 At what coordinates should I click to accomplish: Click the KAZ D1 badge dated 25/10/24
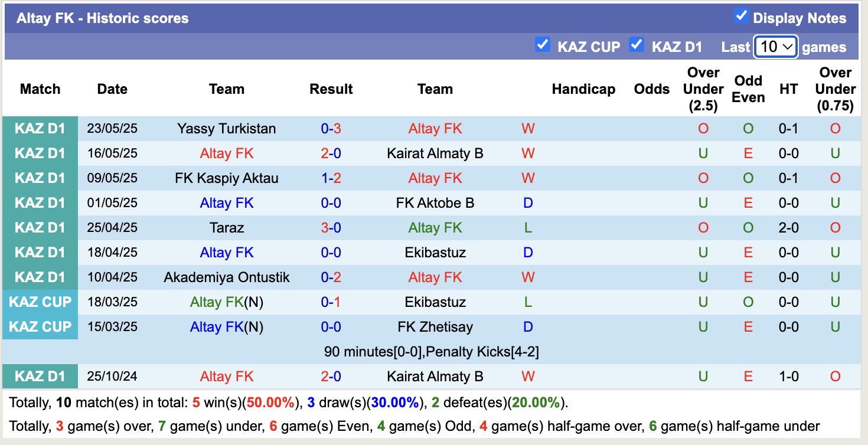(x=40, y=376)
